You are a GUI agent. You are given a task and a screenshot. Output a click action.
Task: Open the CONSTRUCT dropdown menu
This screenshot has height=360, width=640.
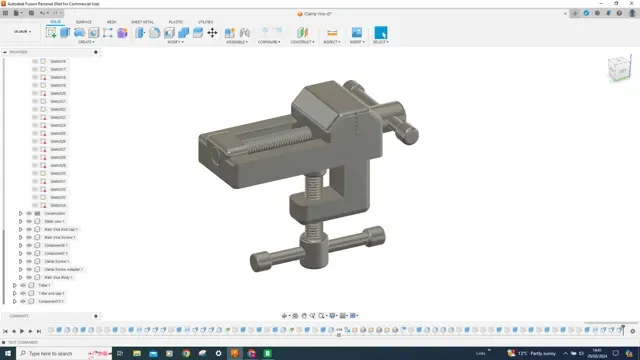point(302,42)
